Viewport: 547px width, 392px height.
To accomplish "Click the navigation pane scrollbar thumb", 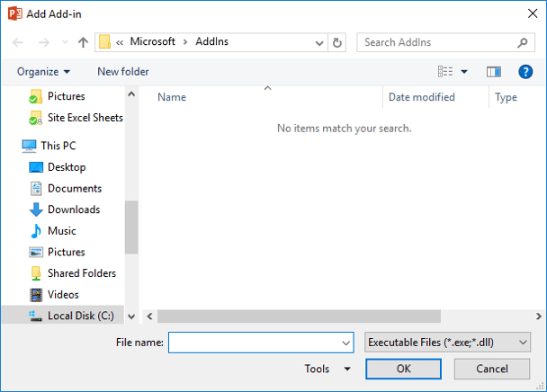I will click(131, 227).
